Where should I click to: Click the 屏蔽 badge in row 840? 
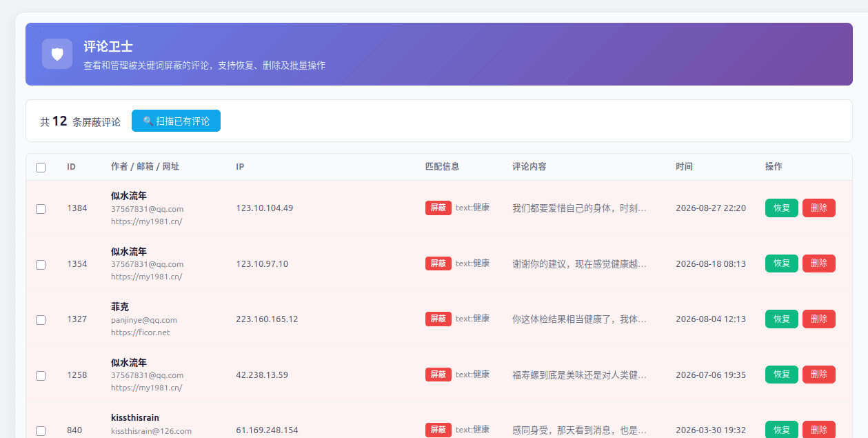coord(438,430)
